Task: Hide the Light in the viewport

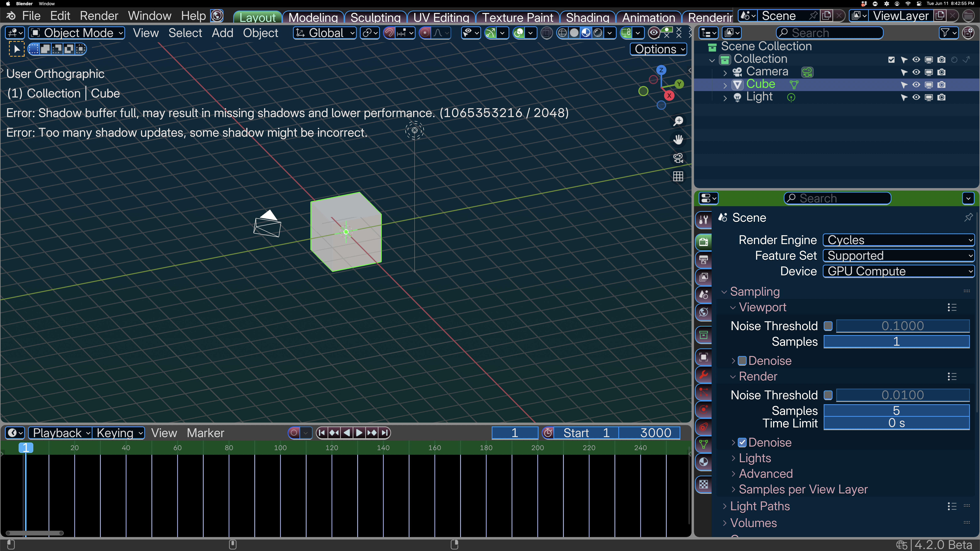Action: (916, 97)
